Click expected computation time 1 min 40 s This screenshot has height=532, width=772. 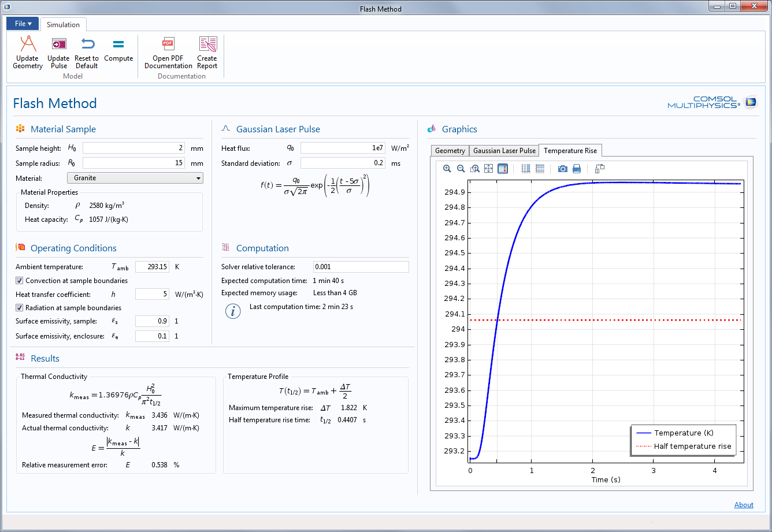pos(328,281)
